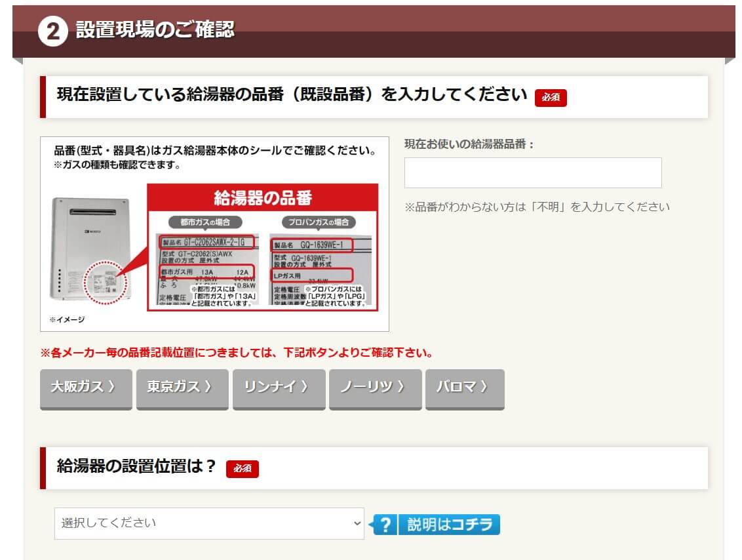The height and width of the screenshot is (560, 742).
Task: Select the ノーリツ manufacturer button
Action: click(x=375, y=388)
